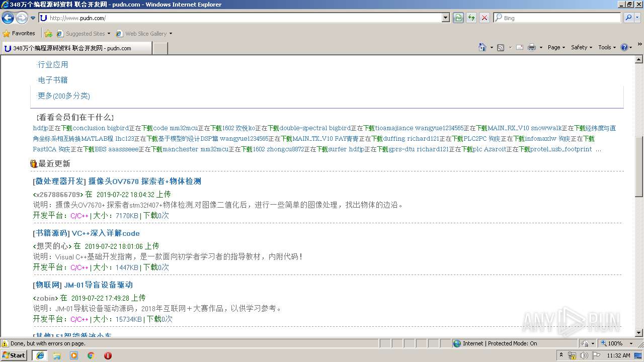Click the protel_usb_footprint link
The image size is (644, 362).
point(561,149)
